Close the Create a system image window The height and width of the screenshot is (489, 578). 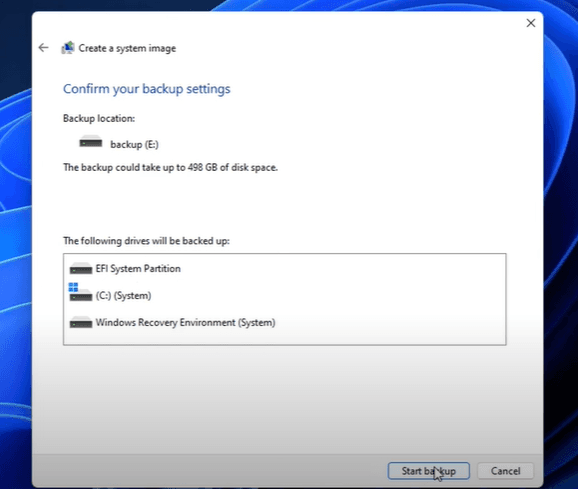pos(530,23)
